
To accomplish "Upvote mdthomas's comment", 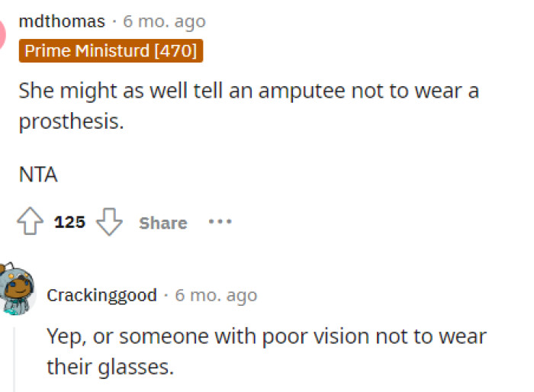I will point(31,223).
